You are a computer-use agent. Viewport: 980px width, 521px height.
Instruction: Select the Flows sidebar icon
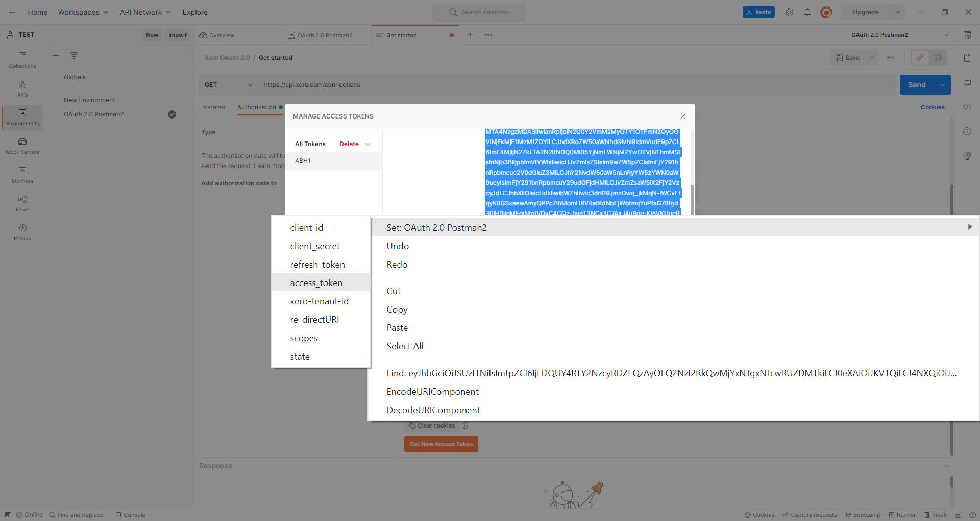click(22, 203)
